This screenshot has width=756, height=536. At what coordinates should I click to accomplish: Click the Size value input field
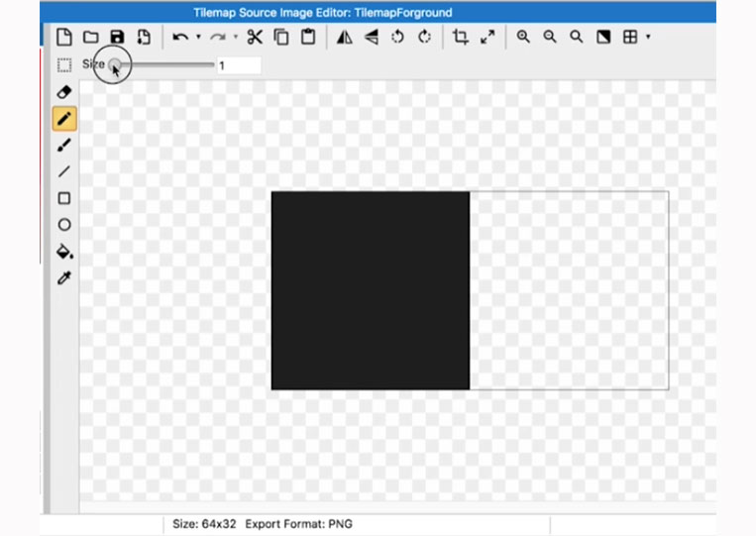[239, 65]
